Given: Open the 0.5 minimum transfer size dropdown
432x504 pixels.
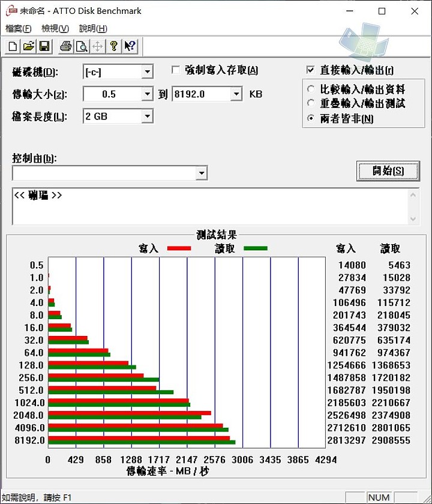Looking at the screenshot, I should pyautogui.click(x=147, y=94).
